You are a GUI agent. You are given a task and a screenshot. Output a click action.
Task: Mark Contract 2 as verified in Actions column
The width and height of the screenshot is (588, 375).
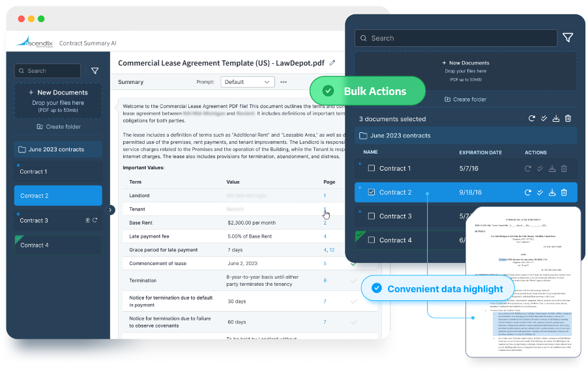pos(540,193)
